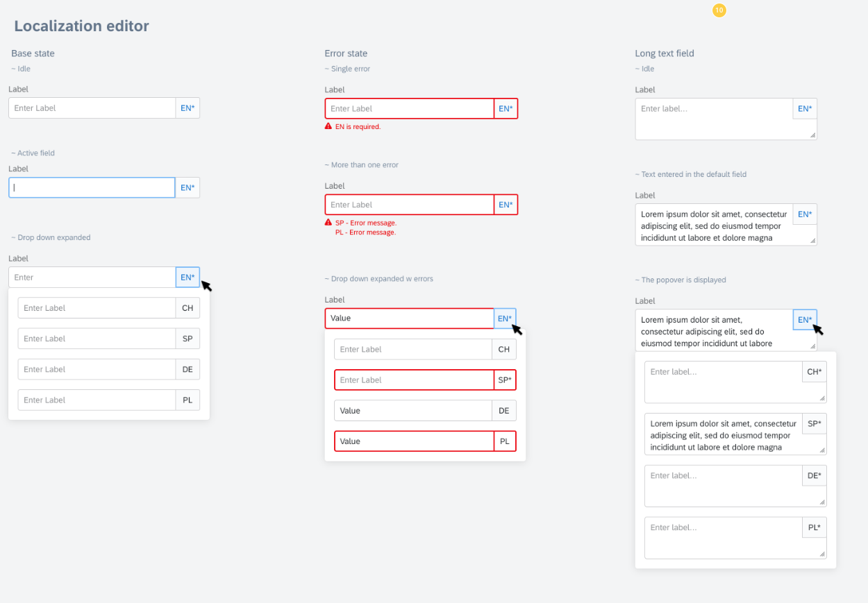868x603 pixels.
Task: Click the SP* tag in Long text popover
Action: [815, 424]
